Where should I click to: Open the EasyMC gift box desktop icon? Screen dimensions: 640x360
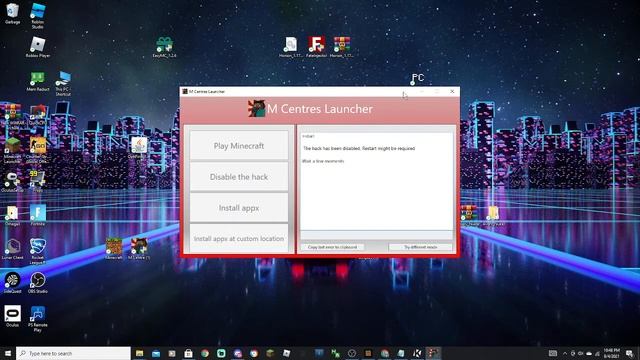click(164, 47)
